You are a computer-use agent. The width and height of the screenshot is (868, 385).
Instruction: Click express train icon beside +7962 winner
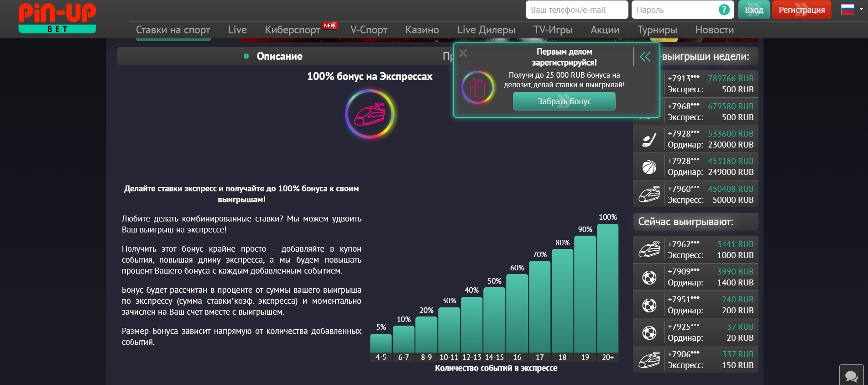point(649,250)
